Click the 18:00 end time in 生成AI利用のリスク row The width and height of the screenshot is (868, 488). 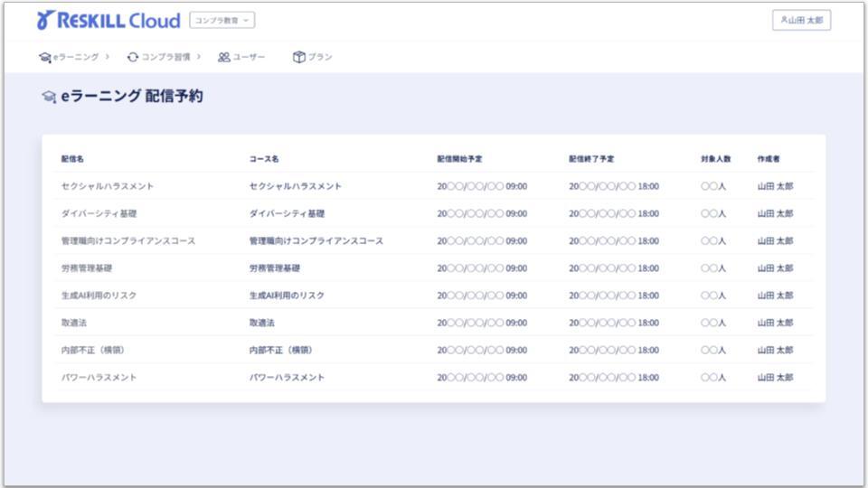pos(648,296)
